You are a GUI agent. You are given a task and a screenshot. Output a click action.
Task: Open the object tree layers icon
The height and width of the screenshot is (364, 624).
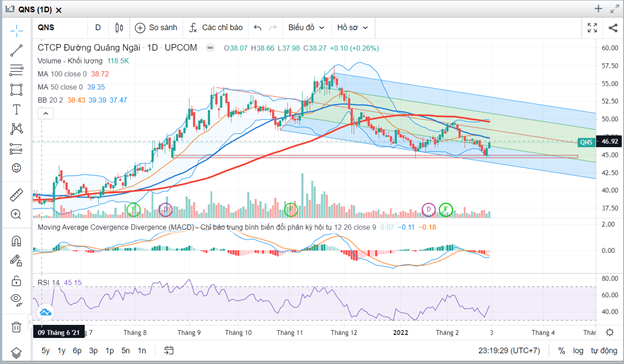16,352
